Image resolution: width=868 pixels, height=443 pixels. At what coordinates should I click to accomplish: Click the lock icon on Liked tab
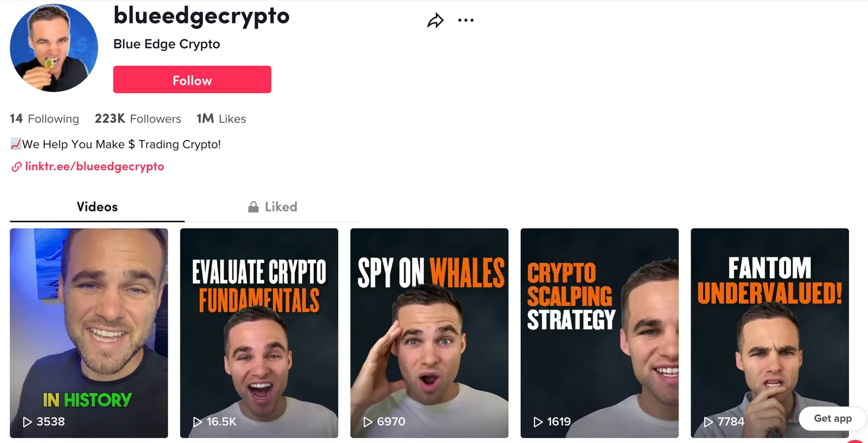pyautogui.click(x=253, y=207)
